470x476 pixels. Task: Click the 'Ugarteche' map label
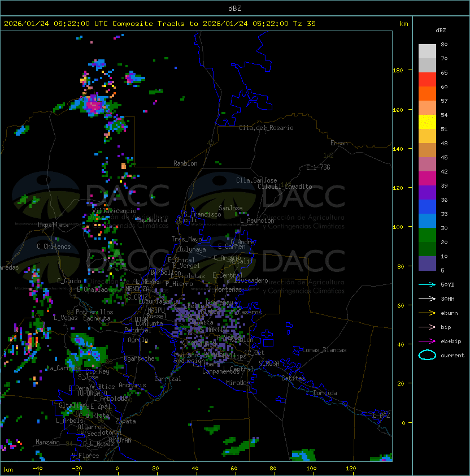pyautogui.click(x=140, y=358)
